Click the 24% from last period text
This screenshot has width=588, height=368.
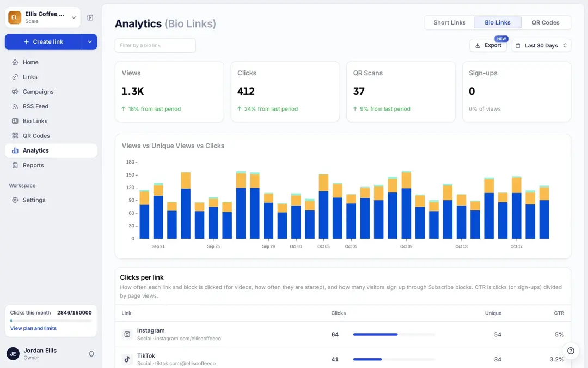(271, 109)
